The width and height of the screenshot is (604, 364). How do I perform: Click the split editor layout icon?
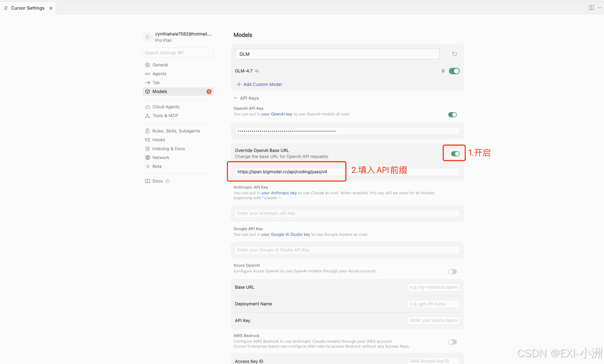[x=591, y=8]
